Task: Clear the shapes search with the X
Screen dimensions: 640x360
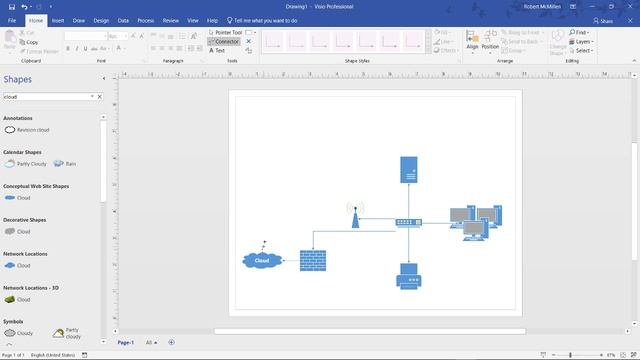Action: coord(100,97)
